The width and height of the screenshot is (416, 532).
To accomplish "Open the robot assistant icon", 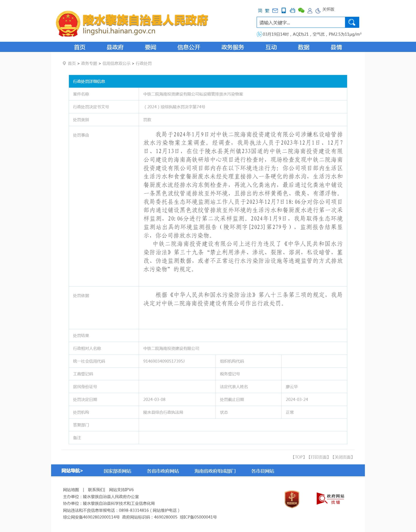I will click(292, 10).
